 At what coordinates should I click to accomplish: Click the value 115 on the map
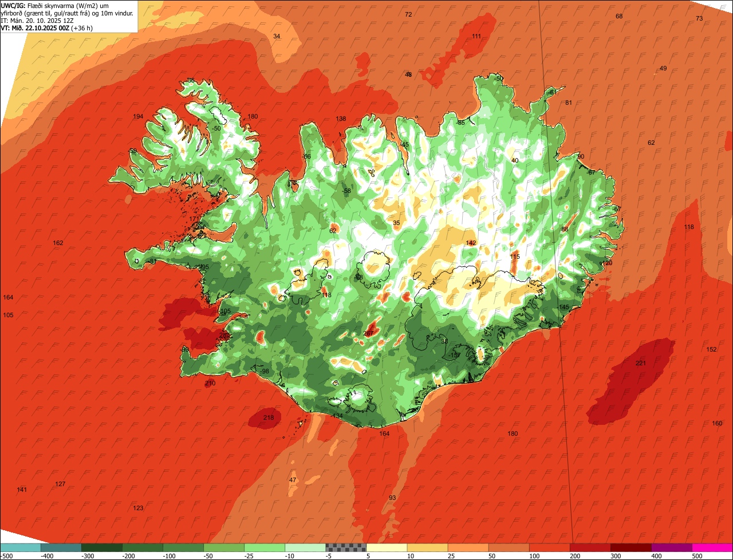515,257
